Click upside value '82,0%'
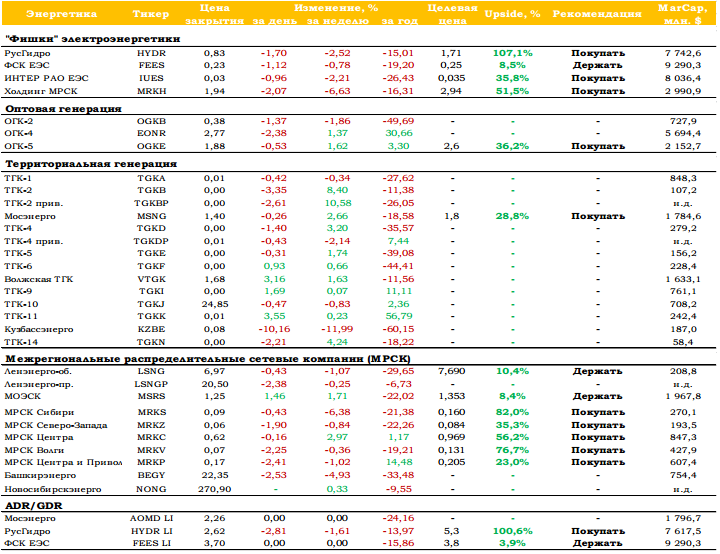Image resolution: width=720 pixels, height=554 pixels. (512, 413)
